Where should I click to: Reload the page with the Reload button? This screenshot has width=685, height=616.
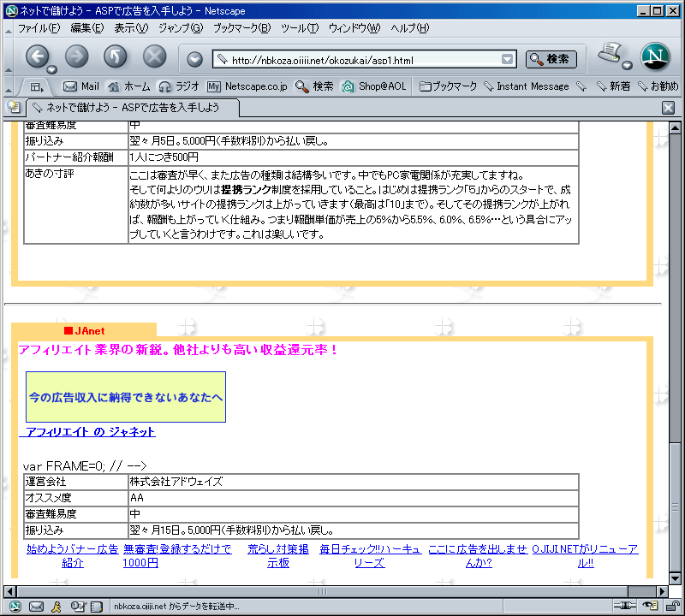click(x=116, y=56)
